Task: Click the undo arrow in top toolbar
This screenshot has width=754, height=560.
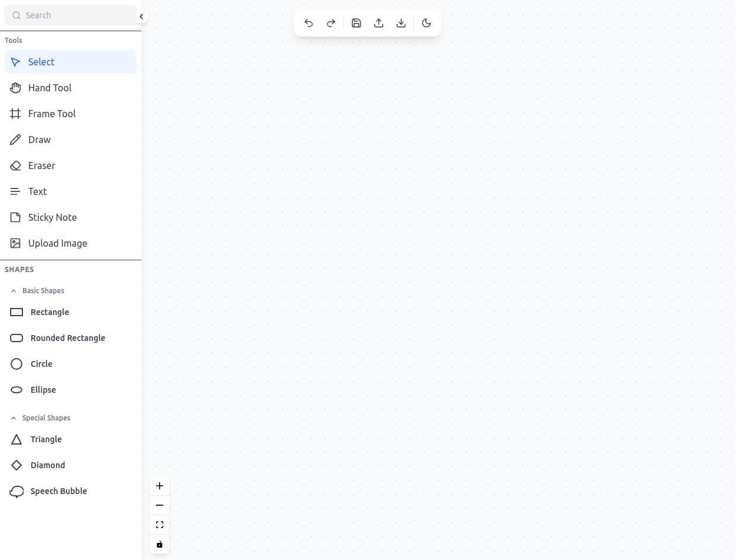Action: 309,23
